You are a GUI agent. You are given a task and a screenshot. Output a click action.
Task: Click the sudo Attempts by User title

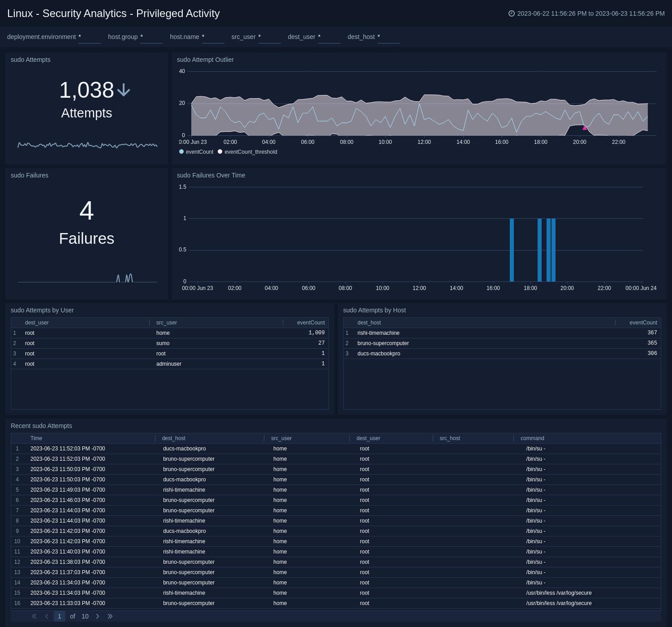pyautogui.click(x=42, y=310)
